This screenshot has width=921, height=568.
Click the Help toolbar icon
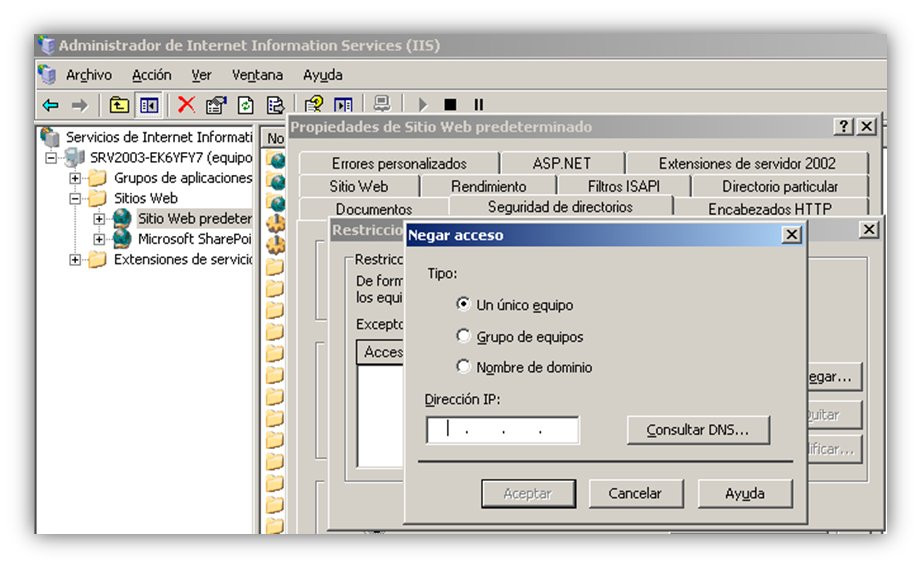(314, 105)
